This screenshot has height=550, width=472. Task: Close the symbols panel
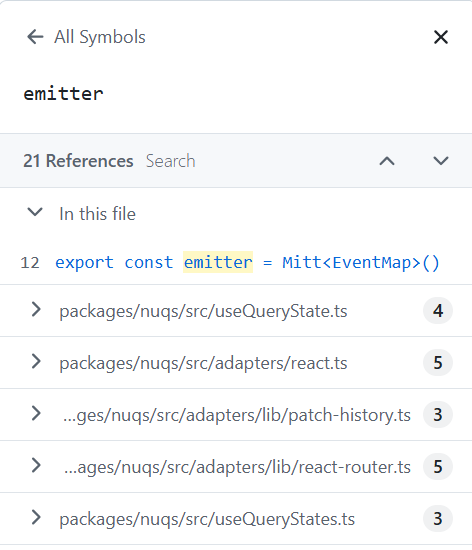click(x=441, y=37)
